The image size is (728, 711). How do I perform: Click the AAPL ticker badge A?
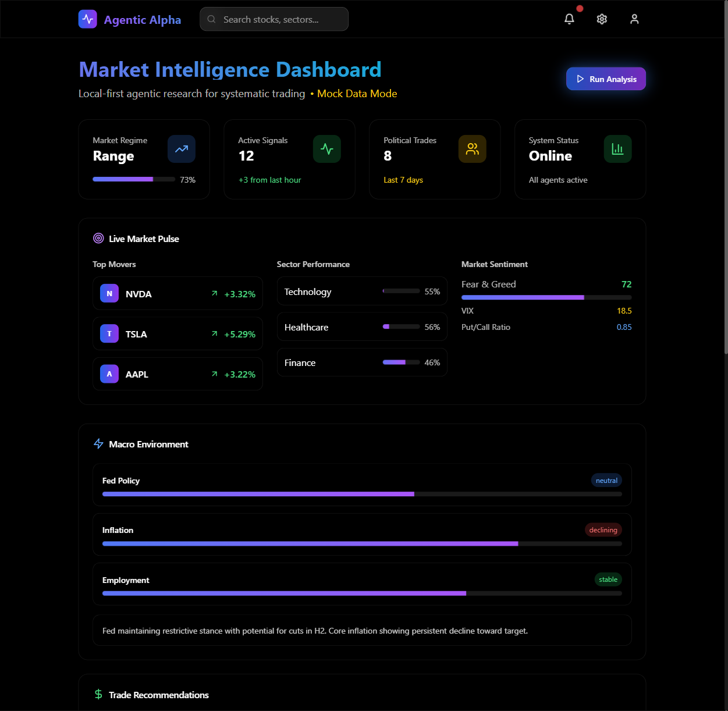[109, 374]
